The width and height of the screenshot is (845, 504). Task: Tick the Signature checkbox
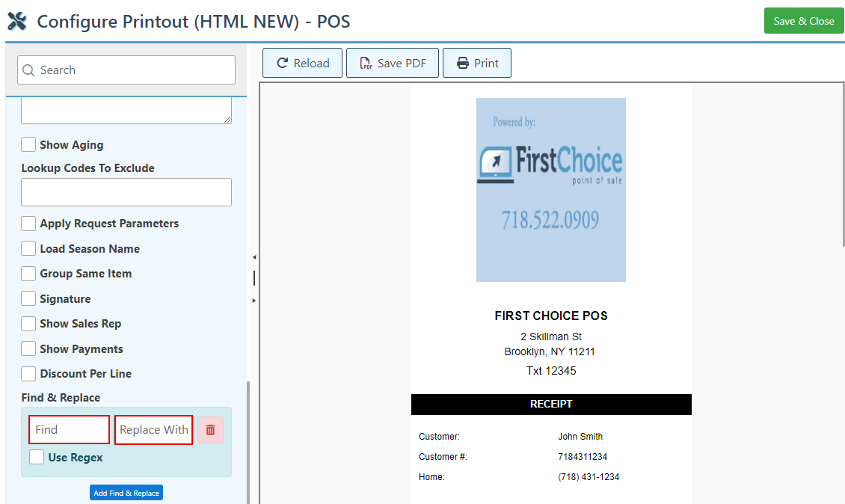(28, 299)
